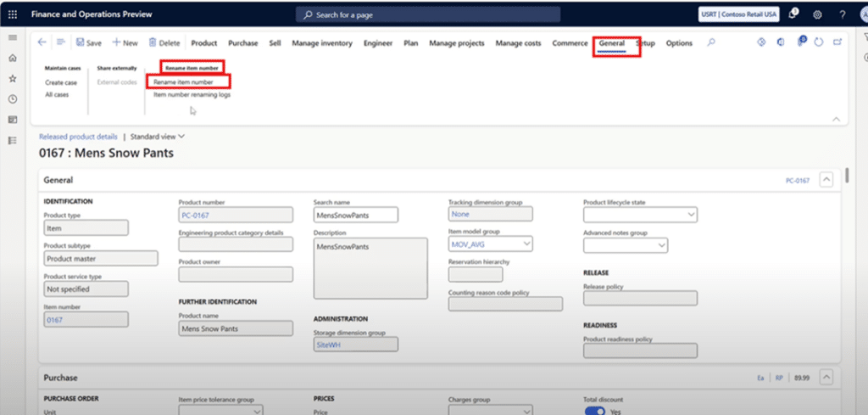Collapse the General fast tab
Screen dimensions: 868x415
(826, 180)
